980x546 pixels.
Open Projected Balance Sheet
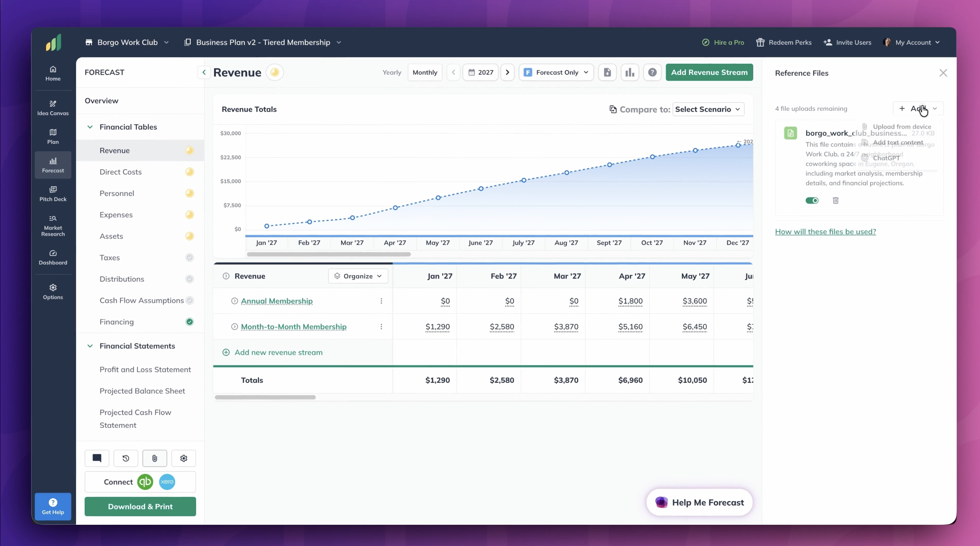(142, 391)
